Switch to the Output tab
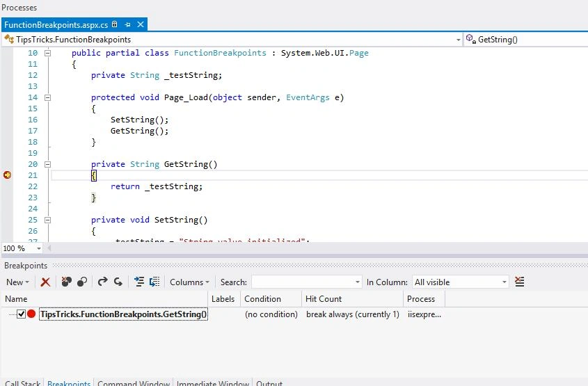The width and height of the screenshot is (588, 386). (269, 383)
